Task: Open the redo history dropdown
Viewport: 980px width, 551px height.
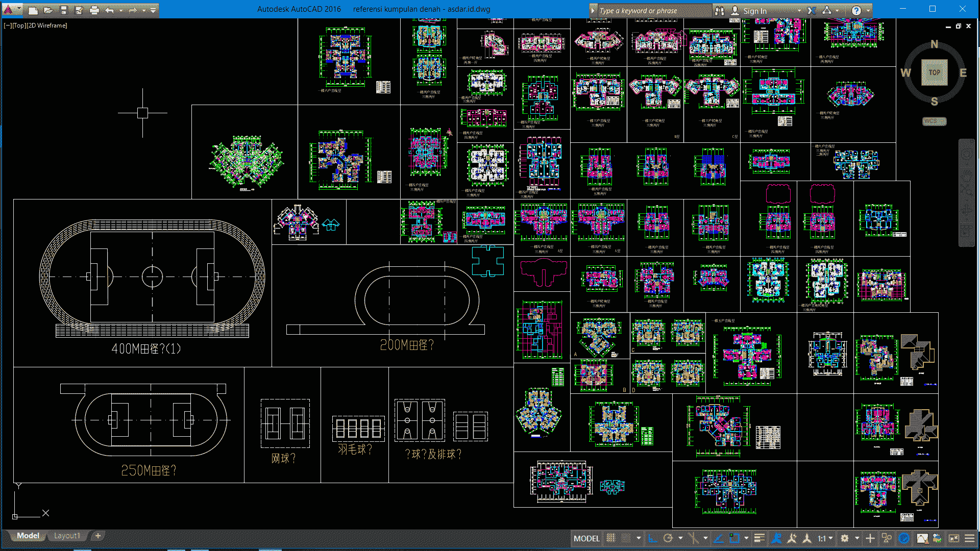Action: click(144, 11)
